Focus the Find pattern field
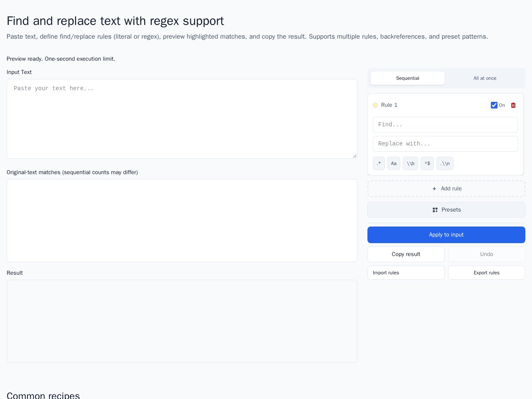 [x=446, y=125]
